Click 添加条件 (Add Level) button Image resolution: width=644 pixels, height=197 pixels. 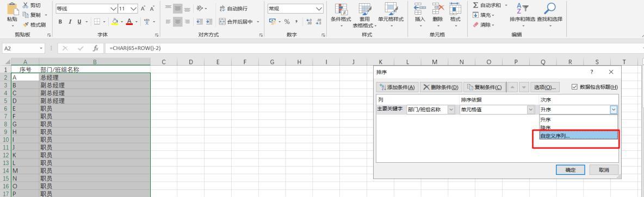397,87
